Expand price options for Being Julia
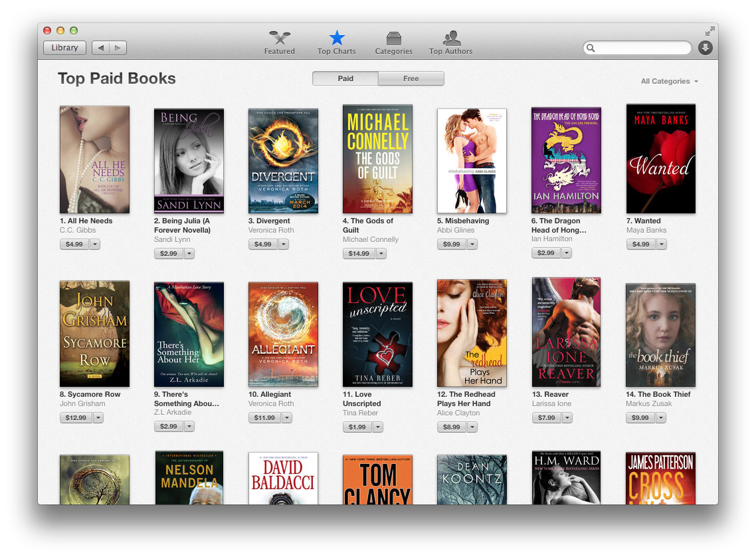The width and height of the screenshot is (756, 557). (189, 253)
